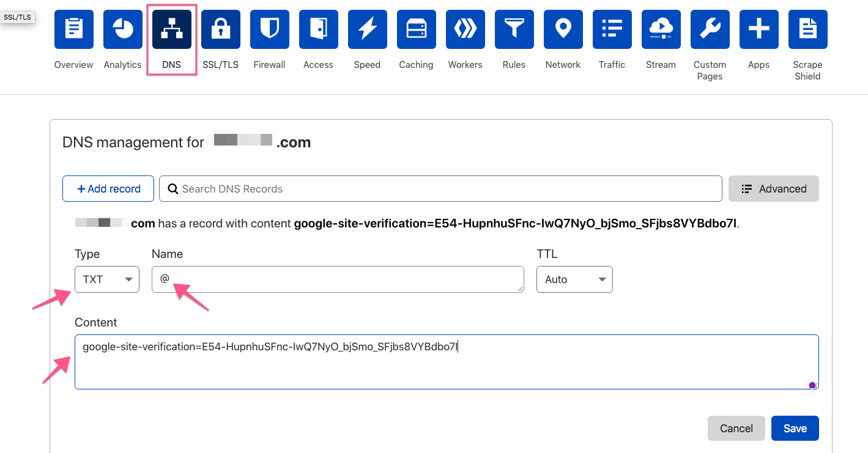
Task: Click the Cancel button
Action: (736, 429)
